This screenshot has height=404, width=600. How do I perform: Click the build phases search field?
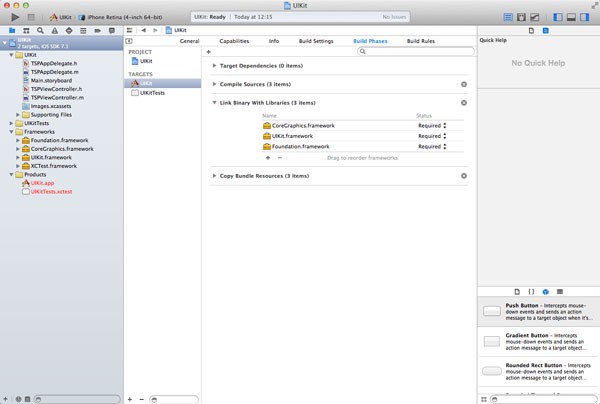(x=416, y=51)
